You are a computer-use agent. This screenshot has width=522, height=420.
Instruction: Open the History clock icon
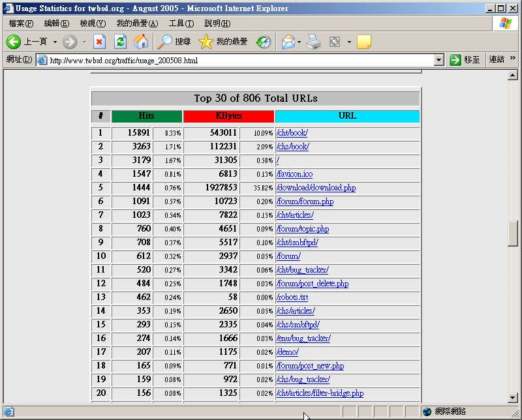pyautogui.click(x=264, y=42)
